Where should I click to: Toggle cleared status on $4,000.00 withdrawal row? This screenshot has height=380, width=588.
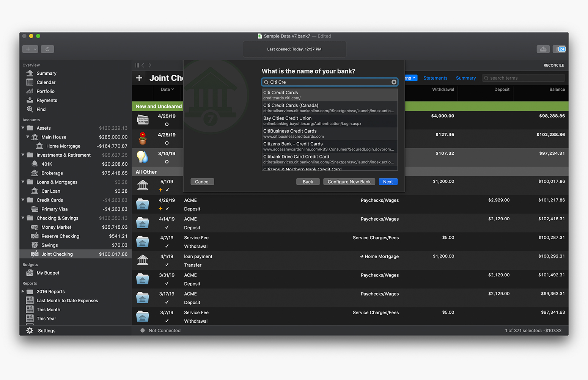pyautogui.click(x=167, y=124)
